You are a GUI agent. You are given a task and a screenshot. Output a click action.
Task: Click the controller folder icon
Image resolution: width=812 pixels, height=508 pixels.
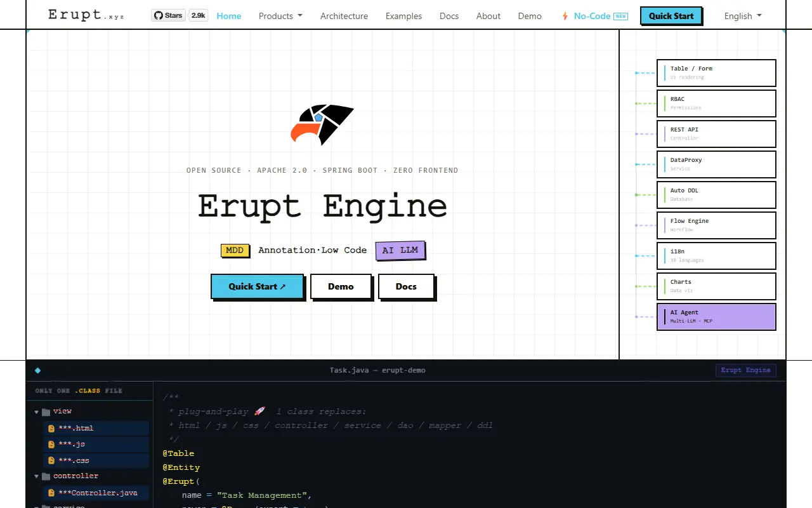tap(46, 476)
